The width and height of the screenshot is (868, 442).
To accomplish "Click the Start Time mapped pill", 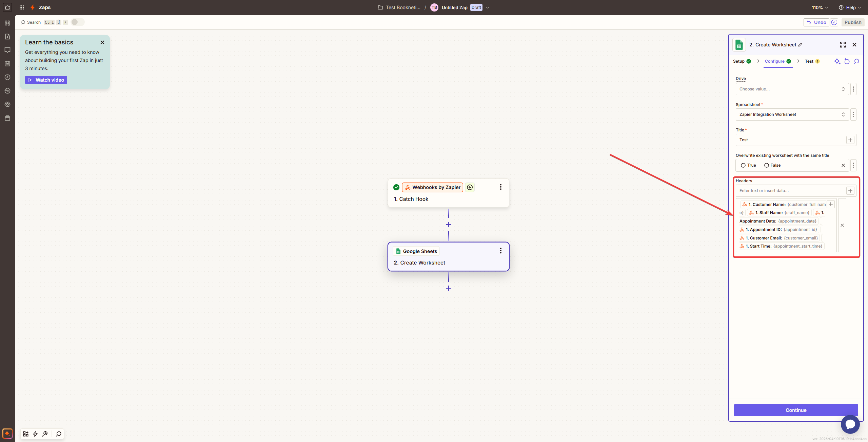I will click(x=781, y=246).
